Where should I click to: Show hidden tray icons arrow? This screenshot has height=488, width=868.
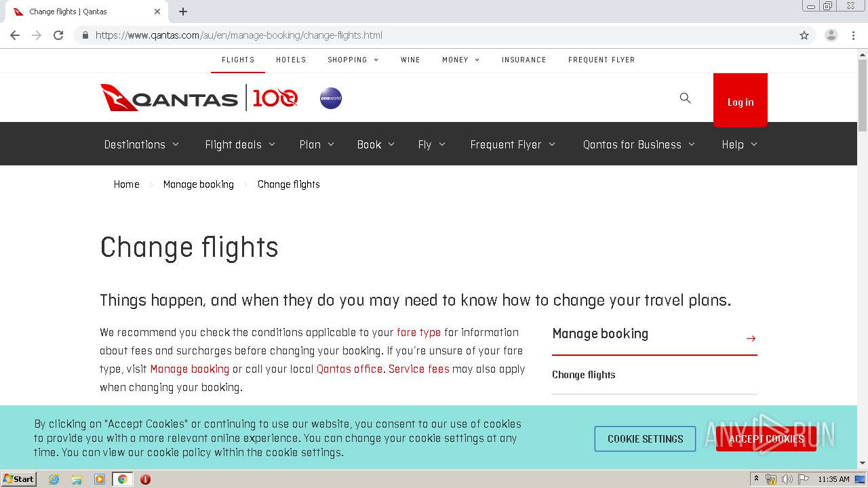click(x=756, y=479)
